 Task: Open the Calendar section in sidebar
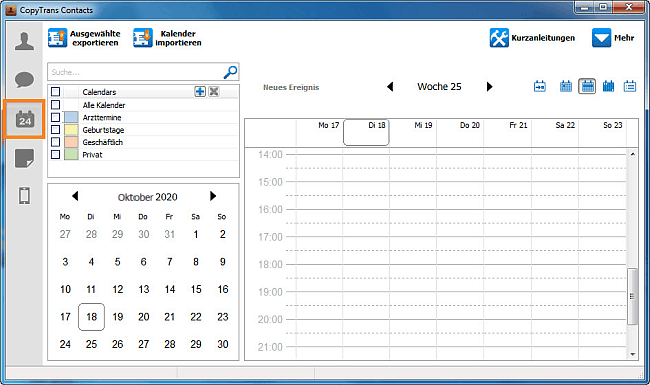pyautogui.click(x=25, y=119)
